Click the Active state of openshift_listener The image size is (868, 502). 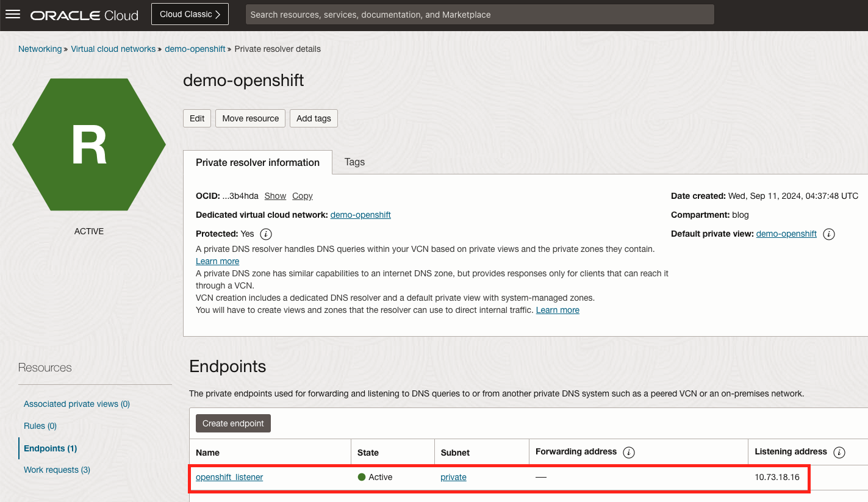pyautogui.click(x=375, y=477)
